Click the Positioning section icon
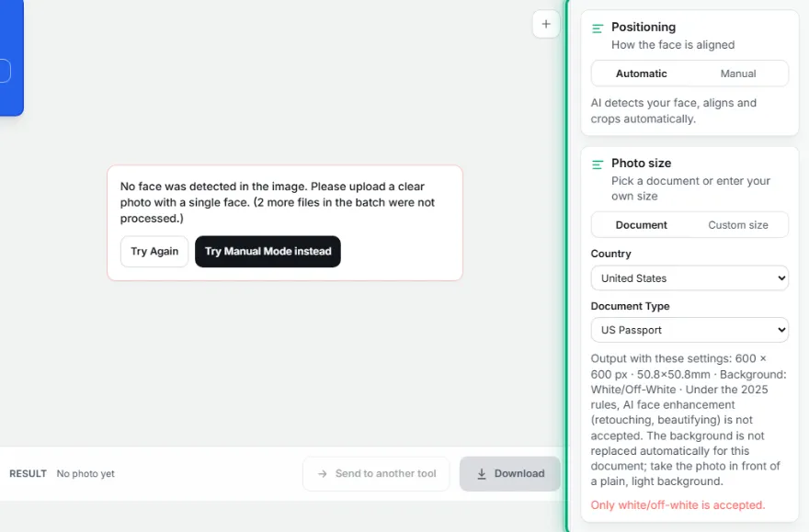This screenshot has height=532, width=809. (598, 28)
